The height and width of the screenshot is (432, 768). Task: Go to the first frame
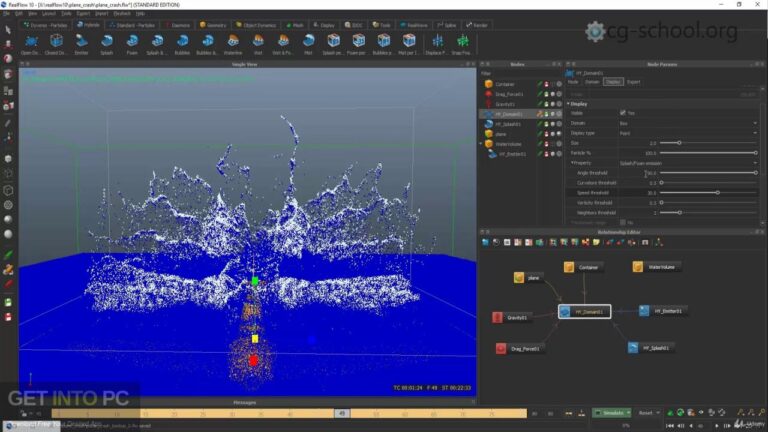(x=670, y=426)
